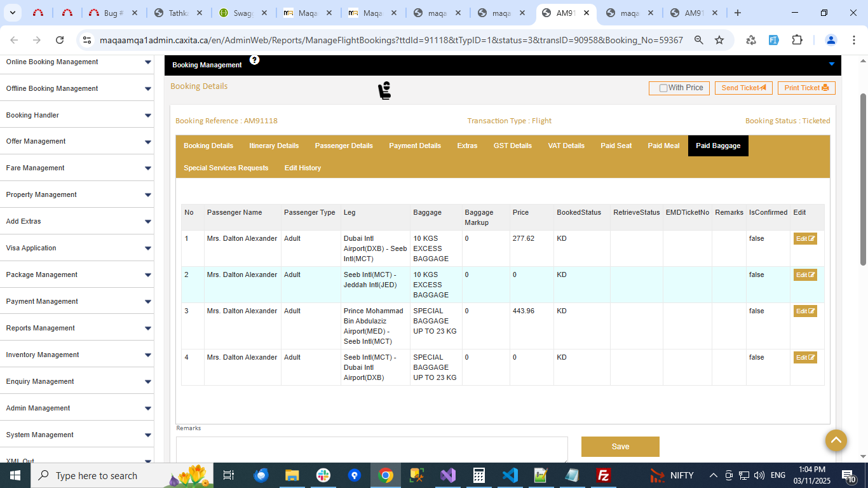Screen dimensions: 868x488
Task: Switch to the Passenger Details tab
Action: [344, 146]
